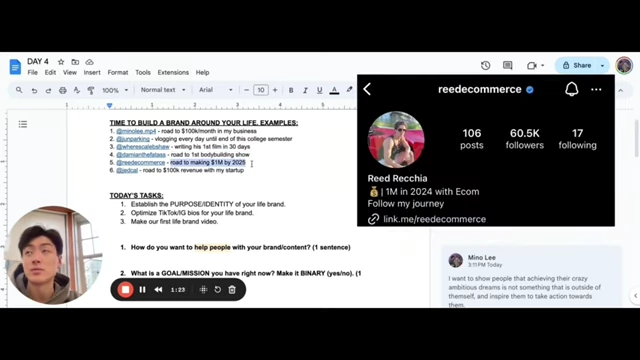Show the document outline
Viewport: 640px width, 360px height.
pyautogui.click(x=23, y=124)
